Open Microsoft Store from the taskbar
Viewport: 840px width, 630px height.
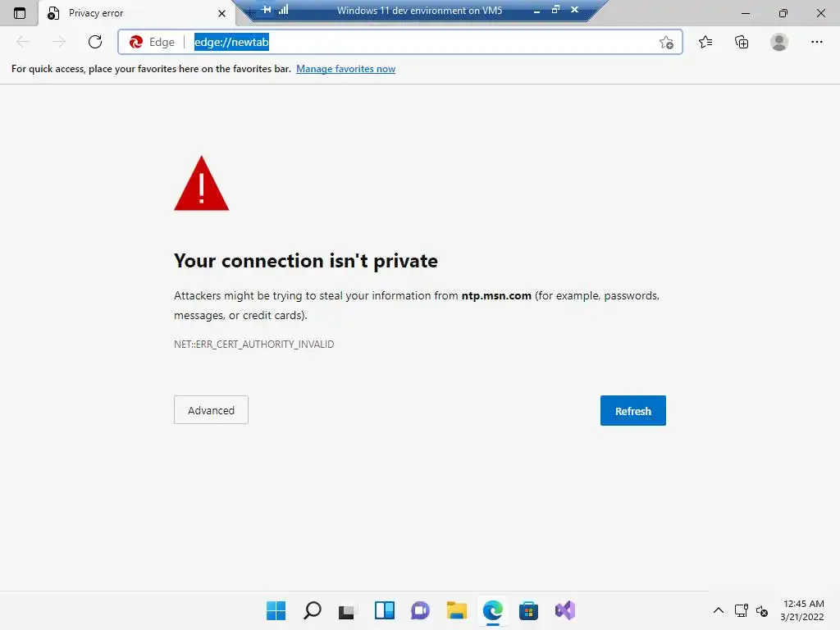click(x=528, y=610)
